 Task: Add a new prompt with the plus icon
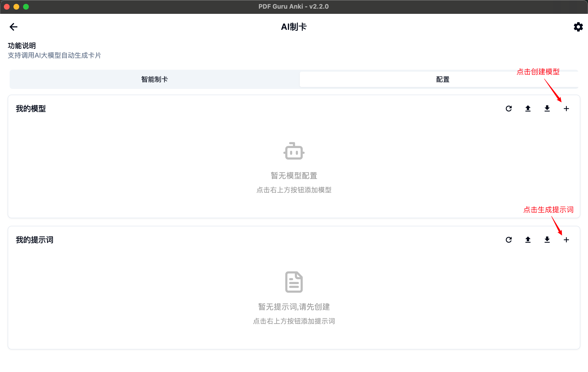coord(566,240)
